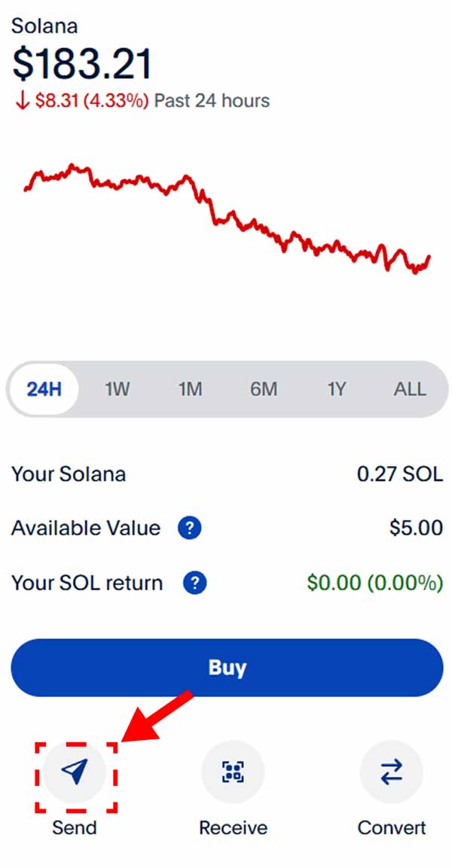Open the Available Value help icon
Viewport: 452px width, 868px height.
coord(189,528)
